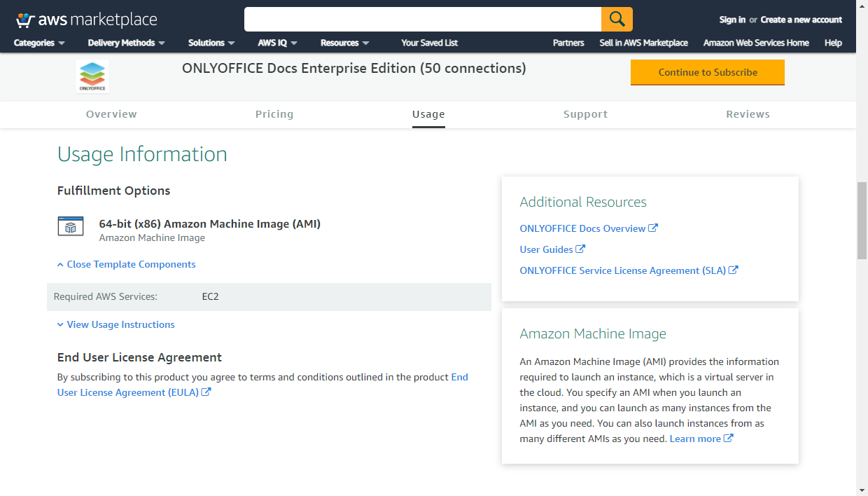Click Continue to Subscribe button
Image resolution: width=868 pixels, height=496 pixels.
click(x=707, y=72)
